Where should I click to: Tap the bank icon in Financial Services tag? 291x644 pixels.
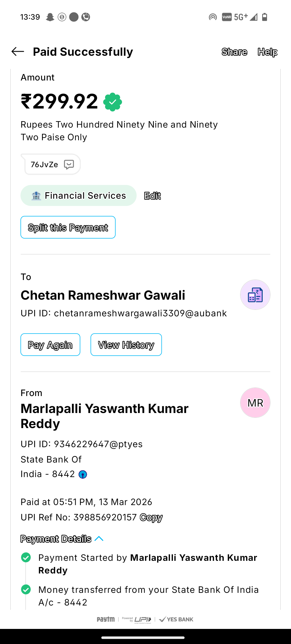(x=36, y=196)
